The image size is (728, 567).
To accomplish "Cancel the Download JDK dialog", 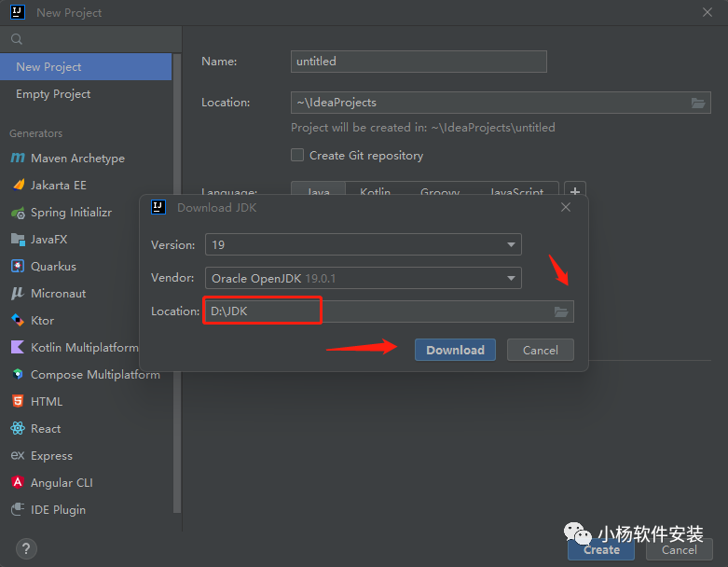I will [540, 351].
